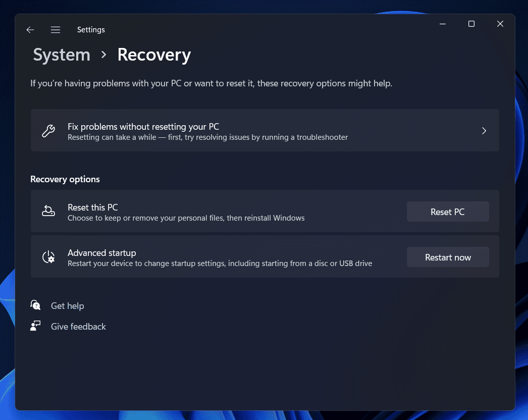Click the Advanced startup title text
This screenshot has width=528, height=420.
(102, 253)
